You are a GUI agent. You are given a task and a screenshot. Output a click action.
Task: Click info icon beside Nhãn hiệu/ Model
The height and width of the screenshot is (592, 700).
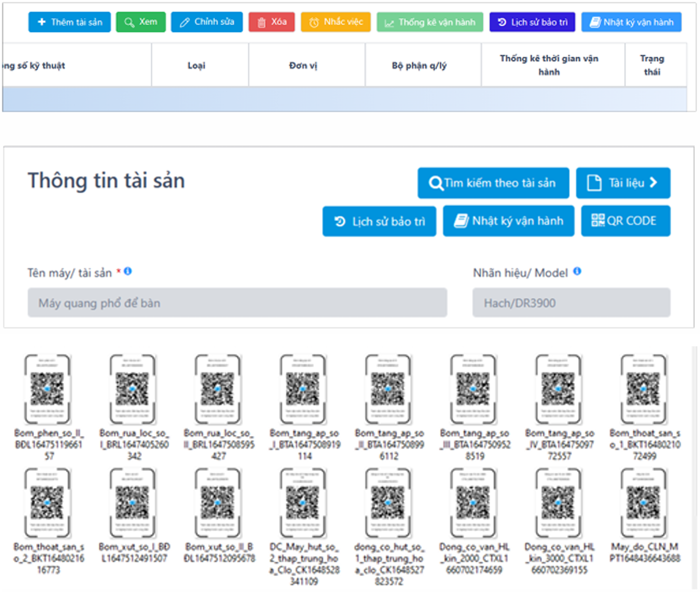[577, 271]
